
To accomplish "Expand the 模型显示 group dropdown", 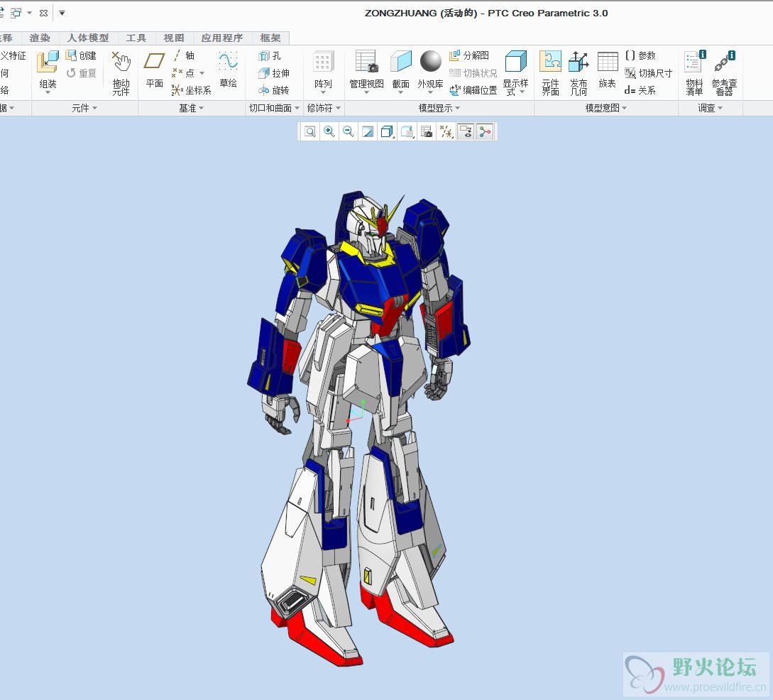I will (x=439, y=108).
